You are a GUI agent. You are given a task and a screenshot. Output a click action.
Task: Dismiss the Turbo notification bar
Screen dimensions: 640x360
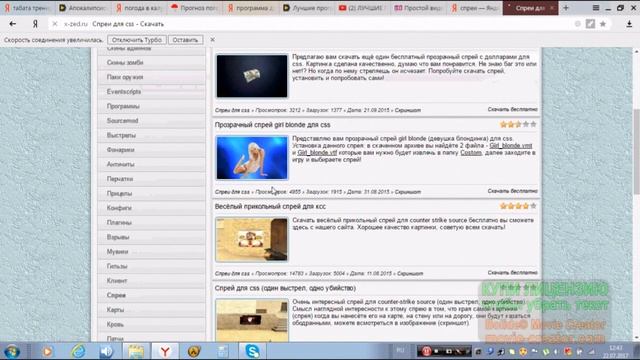[212, 40]
